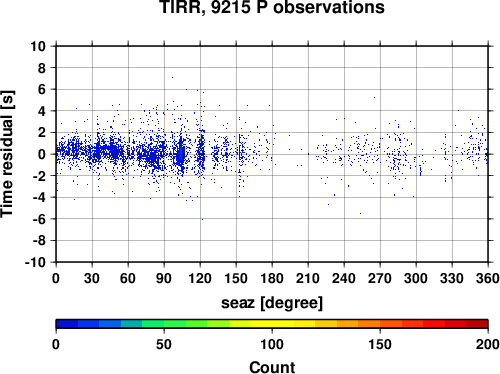Click the dark blue color at colorbar start

67,324
